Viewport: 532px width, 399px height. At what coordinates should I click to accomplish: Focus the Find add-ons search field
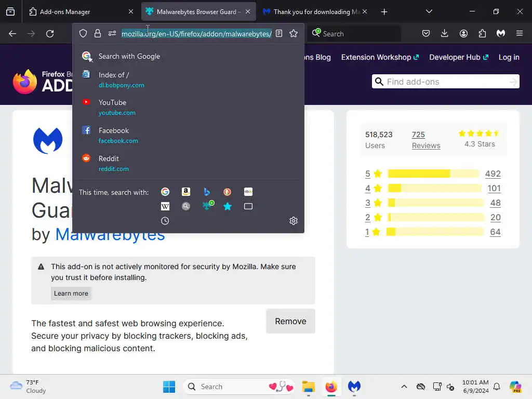[445, 82]
